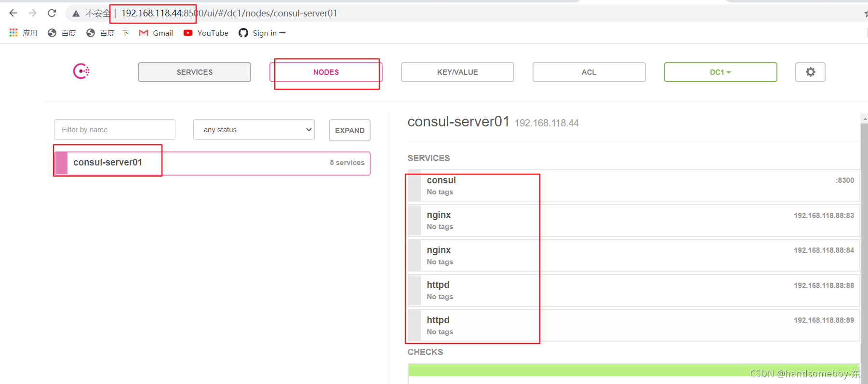This screenshot has height=384, width=868.
Task: Open the ACL tab
Action: pyautogui.click(x=589, y=72)
